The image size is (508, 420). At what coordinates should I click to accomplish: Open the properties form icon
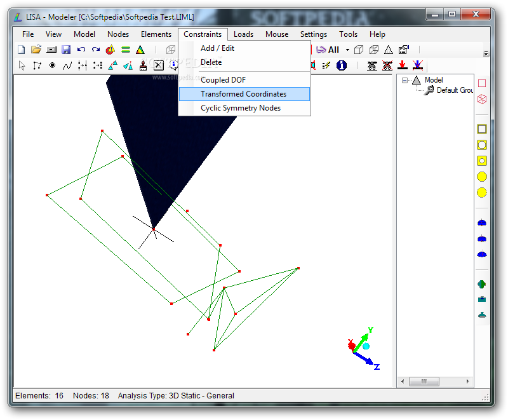(403, 50)
